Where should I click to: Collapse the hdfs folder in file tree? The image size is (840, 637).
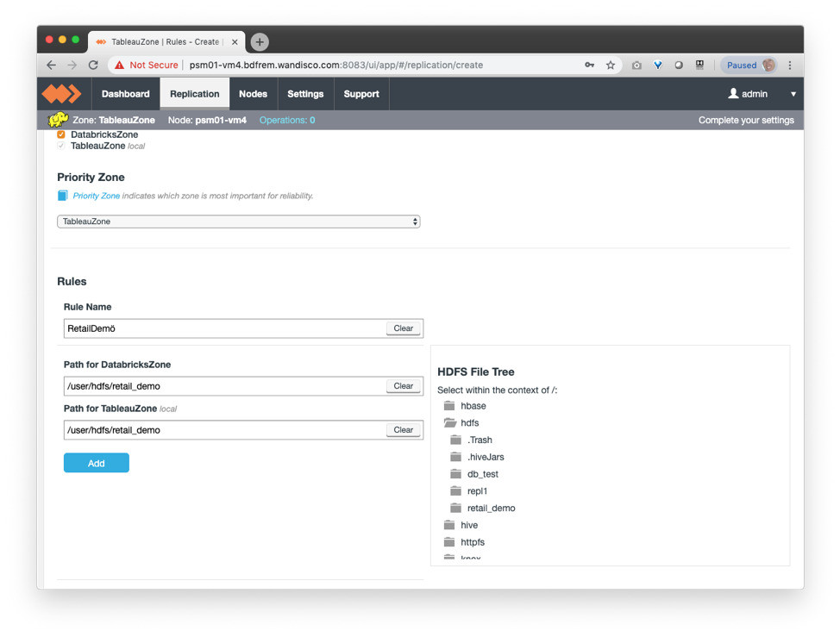tap(449, 423)
